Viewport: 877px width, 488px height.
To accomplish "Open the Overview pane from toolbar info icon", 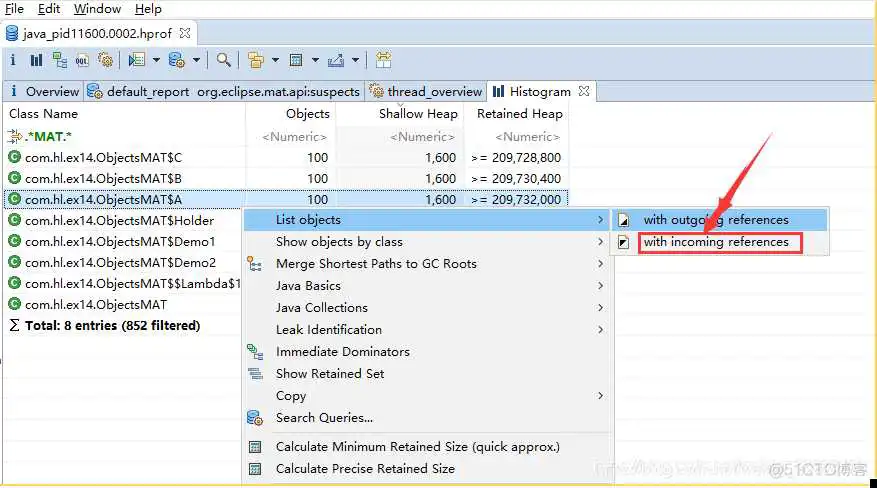I will [13, 60].
